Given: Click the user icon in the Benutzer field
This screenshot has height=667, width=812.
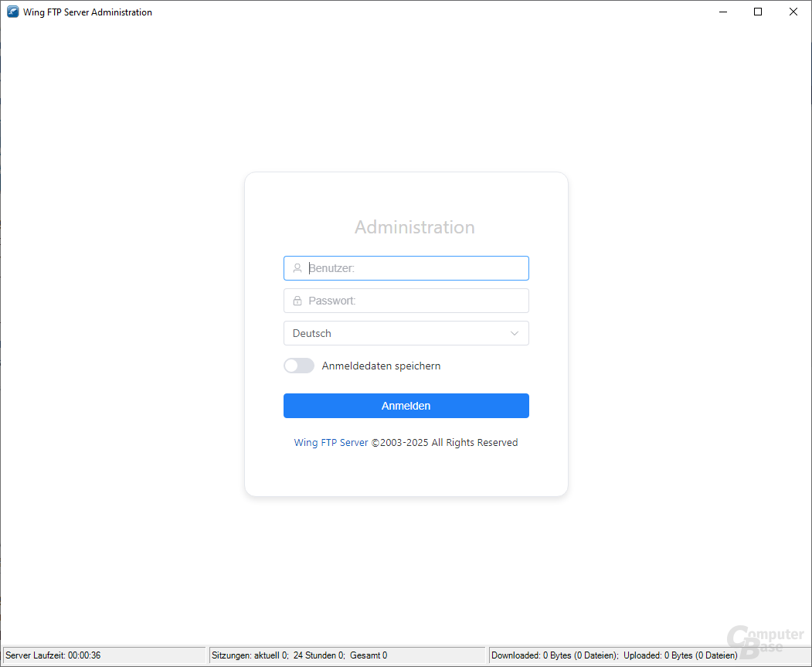Looking at the screenshot, I should 297,268.
